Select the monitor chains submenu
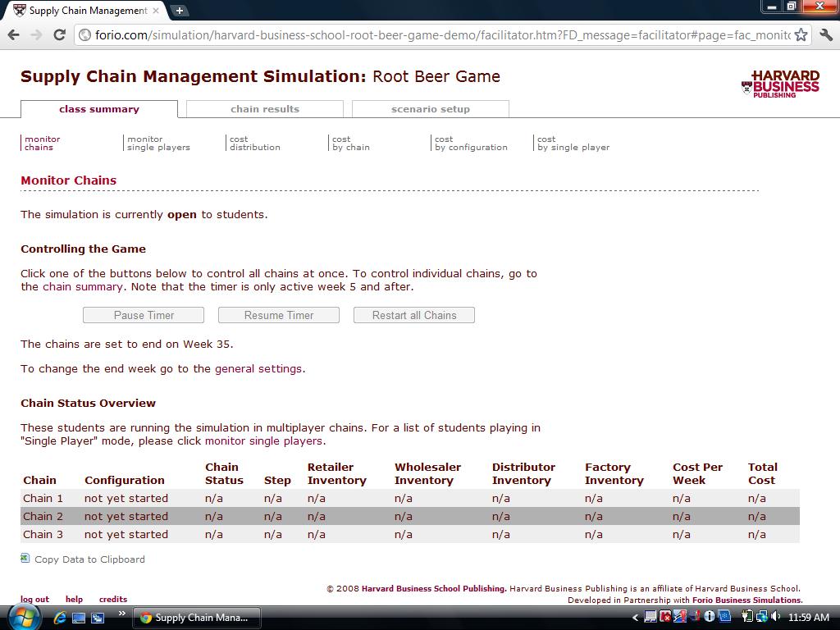This screenshot has width=840, height=630. pyautogui.click(x=43, y=143)
